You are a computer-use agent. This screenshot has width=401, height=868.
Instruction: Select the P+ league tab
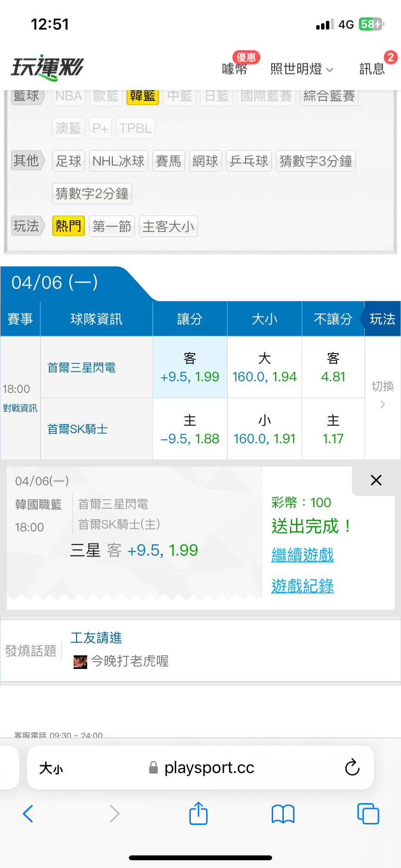[x=100, y=128]
